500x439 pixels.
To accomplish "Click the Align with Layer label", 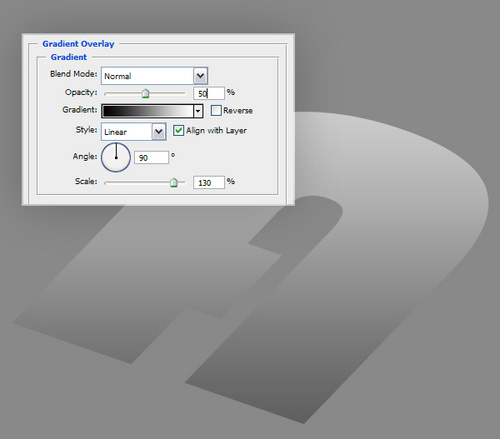I will (216, 130).
